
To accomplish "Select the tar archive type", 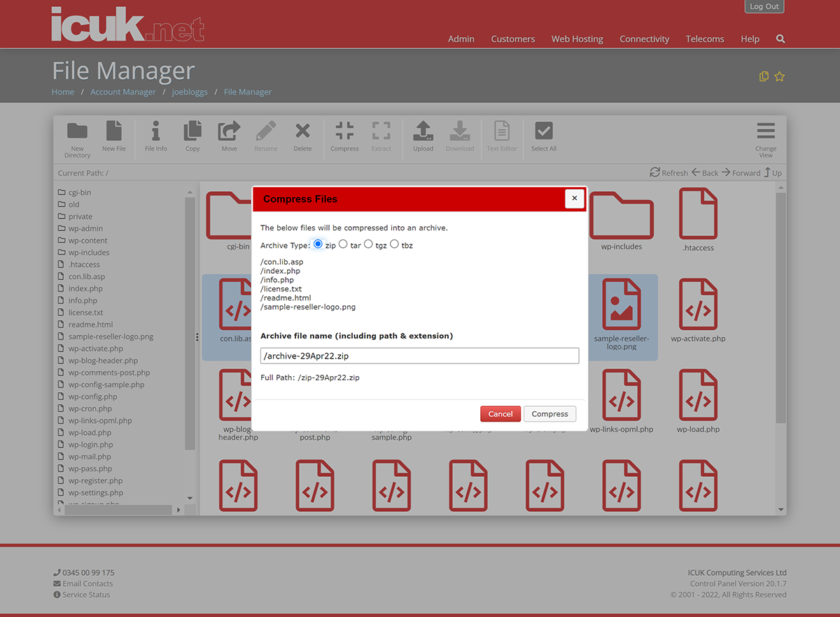I will pyautogui.click(x=343, y=244).
